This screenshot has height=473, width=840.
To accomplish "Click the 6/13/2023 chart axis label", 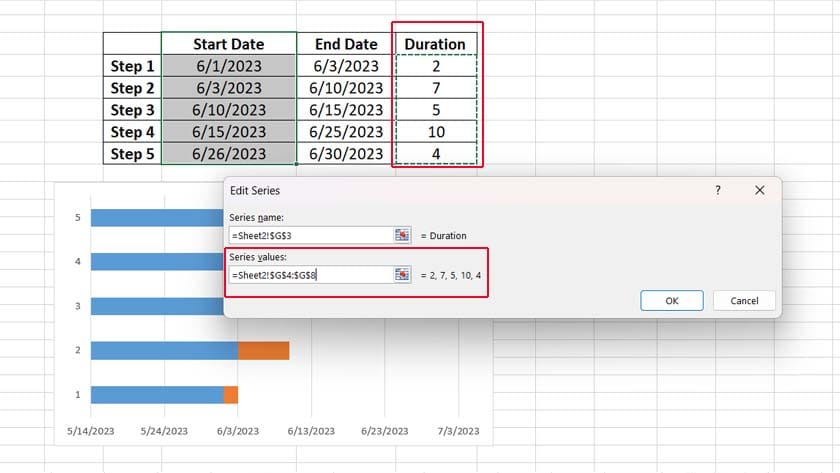I will [311, 431].
